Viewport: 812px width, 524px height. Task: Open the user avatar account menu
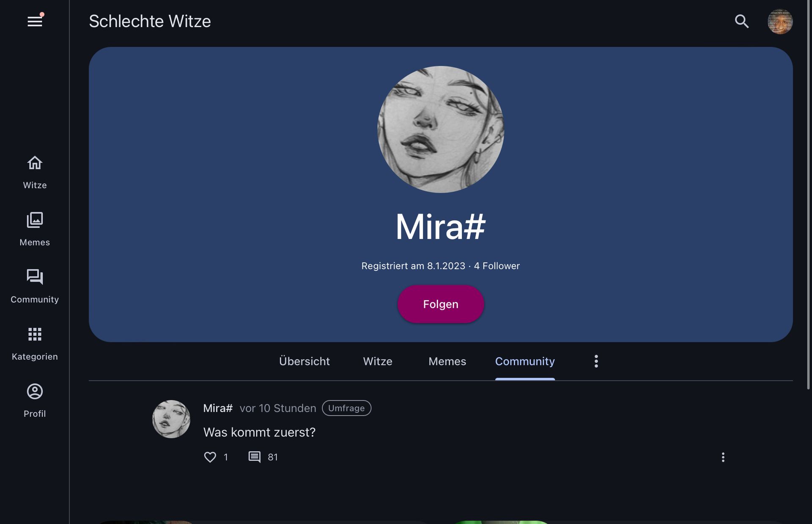click(x=780, y=21)
